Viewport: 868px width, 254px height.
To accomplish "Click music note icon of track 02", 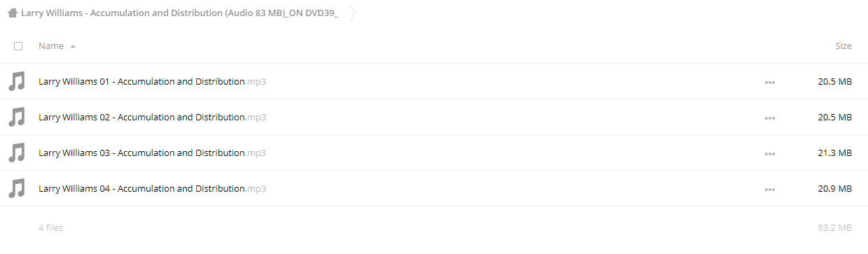I will 16,117.
